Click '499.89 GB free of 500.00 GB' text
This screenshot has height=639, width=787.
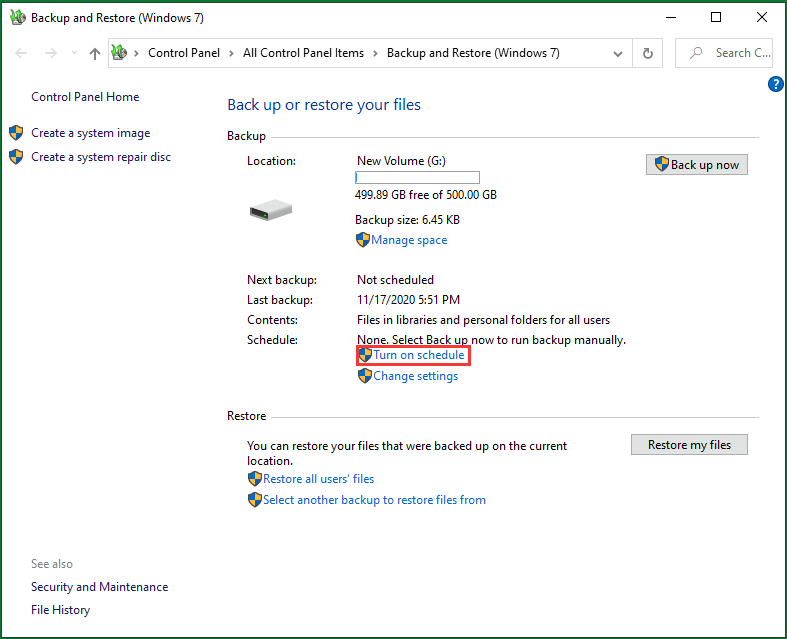[x=426, y=195]
